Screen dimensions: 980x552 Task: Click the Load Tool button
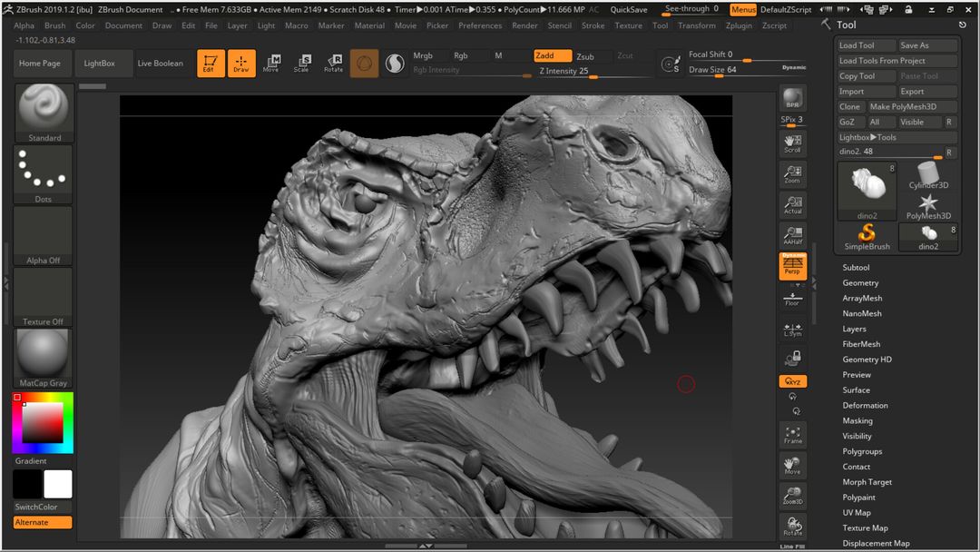867,45
